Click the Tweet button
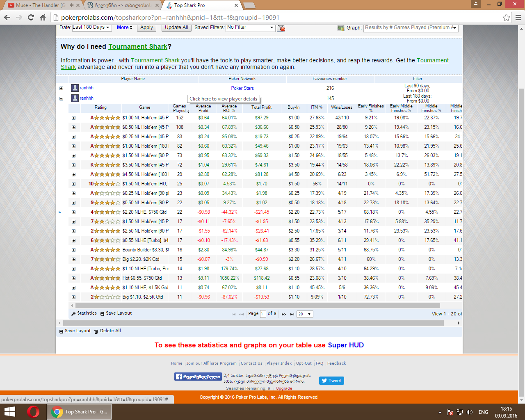The image size is (525, 420). tap(331, 381)
